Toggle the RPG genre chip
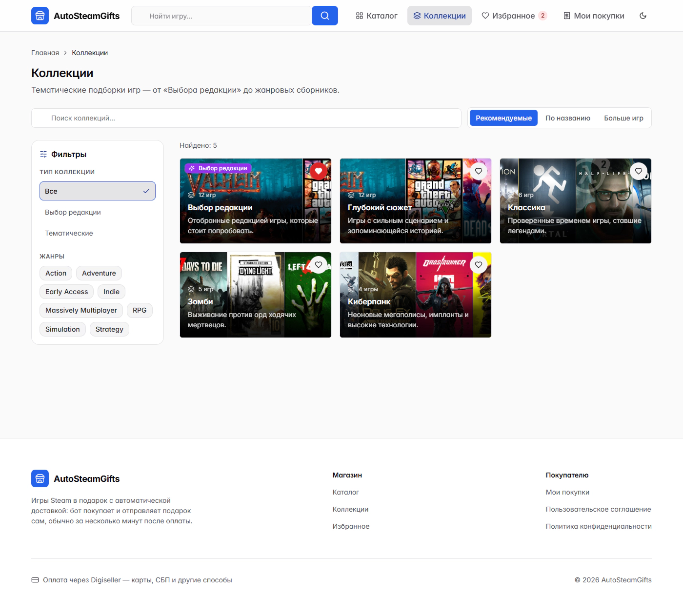The width and height of the screenshot is (683, 616). point(140,310)
